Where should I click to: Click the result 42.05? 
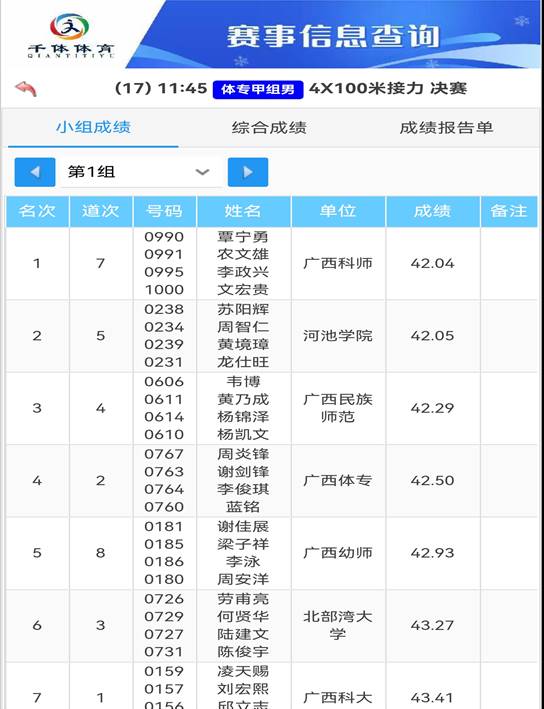[432, 336]
